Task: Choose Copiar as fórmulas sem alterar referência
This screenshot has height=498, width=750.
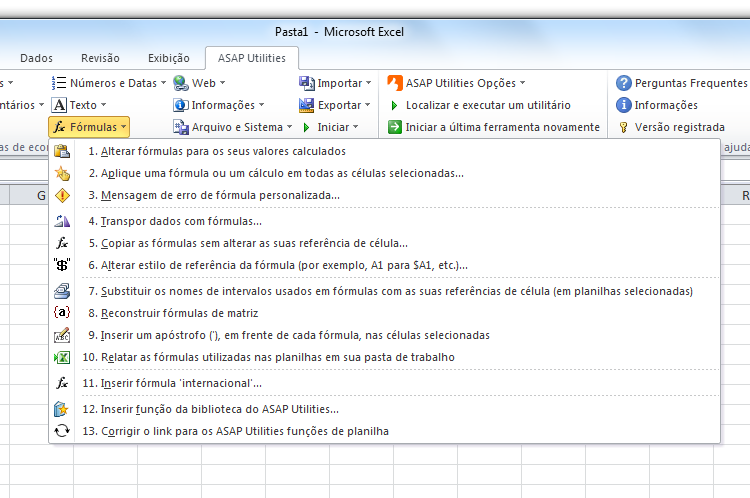Action: [385, 243]
